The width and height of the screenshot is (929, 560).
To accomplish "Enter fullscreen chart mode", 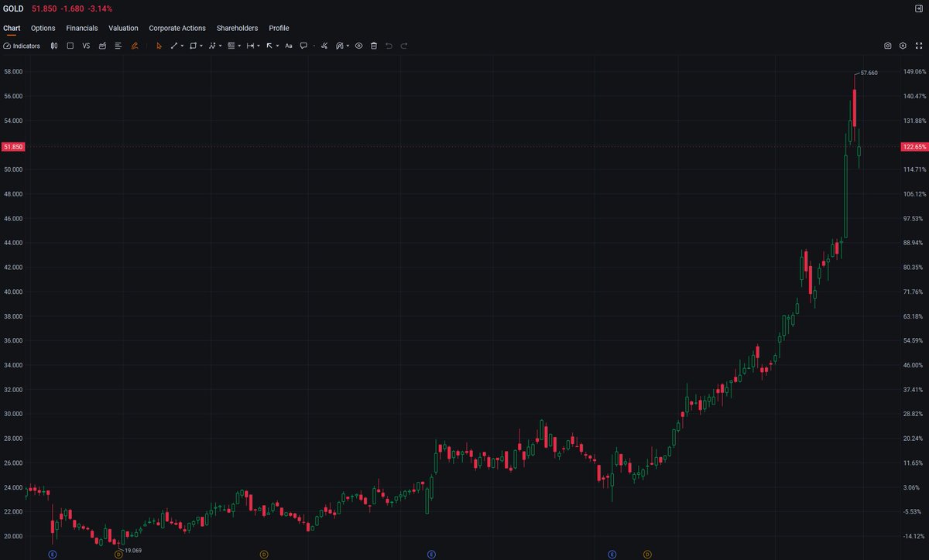I will [x=919, y=46].
